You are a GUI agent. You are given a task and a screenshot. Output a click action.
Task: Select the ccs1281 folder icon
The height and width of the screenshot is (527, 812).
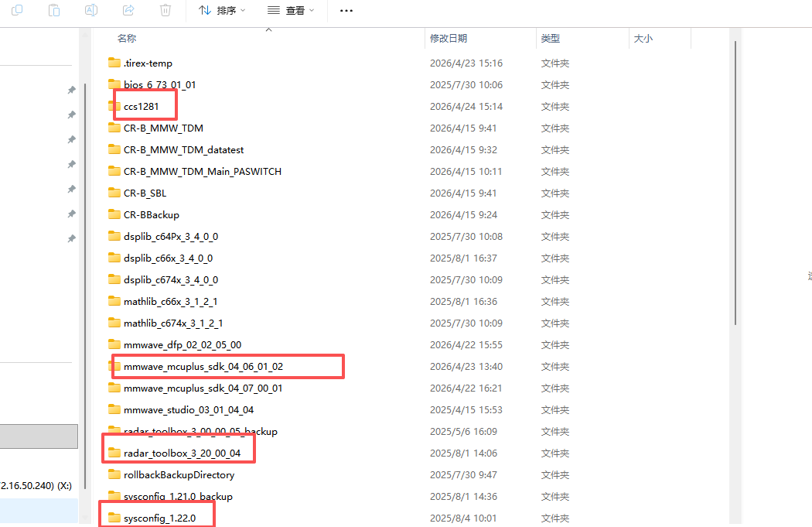[x=114, y=106]
